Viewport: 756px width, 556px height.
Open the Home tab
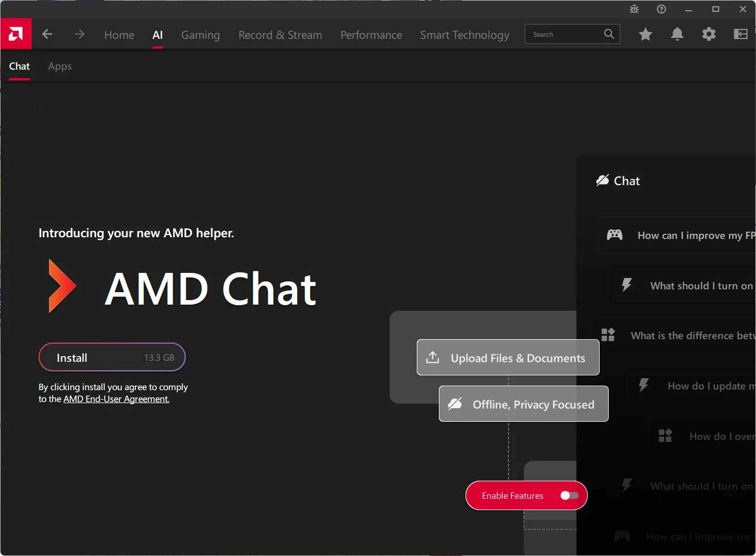tap(119, 35)
